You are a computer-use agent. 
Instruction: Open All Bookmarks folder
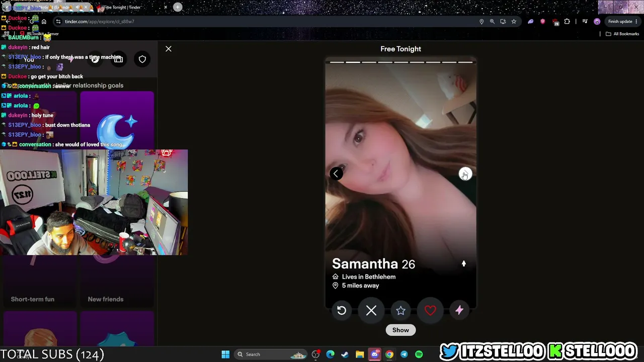pyautogui.click(x=622, y=34)
